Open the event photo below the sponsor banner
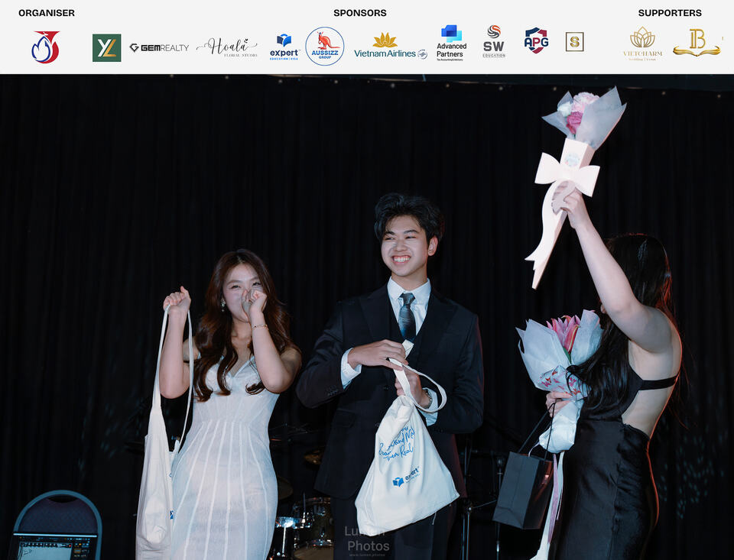 [x=367, y=317]
